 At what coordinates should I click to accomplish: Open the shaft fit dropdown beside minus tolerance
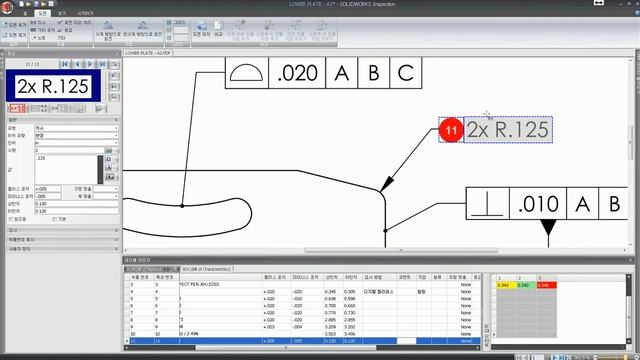pos(106,196)
